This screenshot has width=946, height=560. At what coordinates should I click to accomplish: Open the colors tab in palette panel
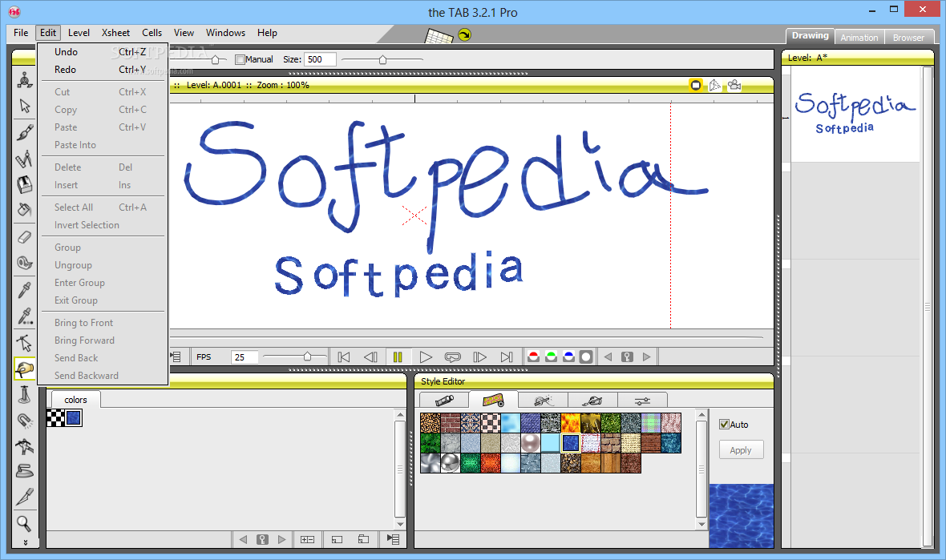75,400
